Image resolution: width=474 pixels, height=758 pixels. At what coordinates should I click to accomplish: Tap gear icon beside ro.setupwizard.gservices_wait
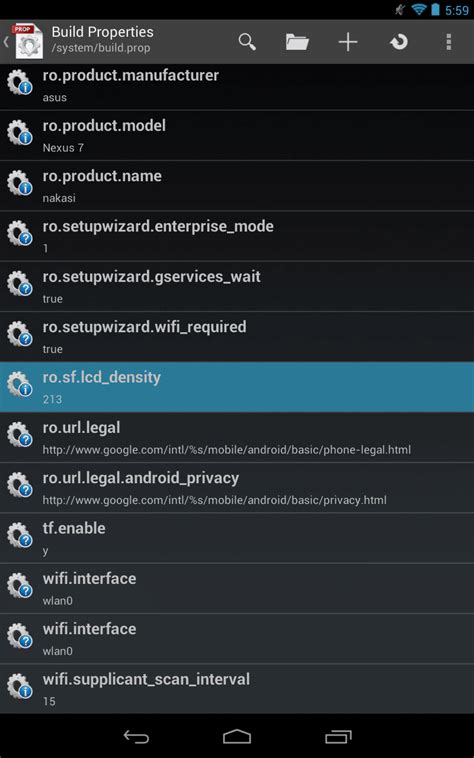pos(20,283)
